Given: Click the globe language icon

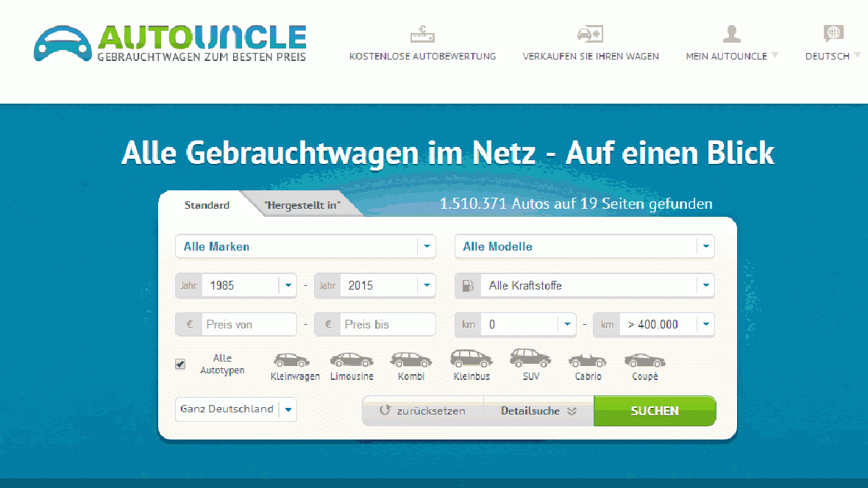Looking at the screenshot, I should [x=833, y=33].
